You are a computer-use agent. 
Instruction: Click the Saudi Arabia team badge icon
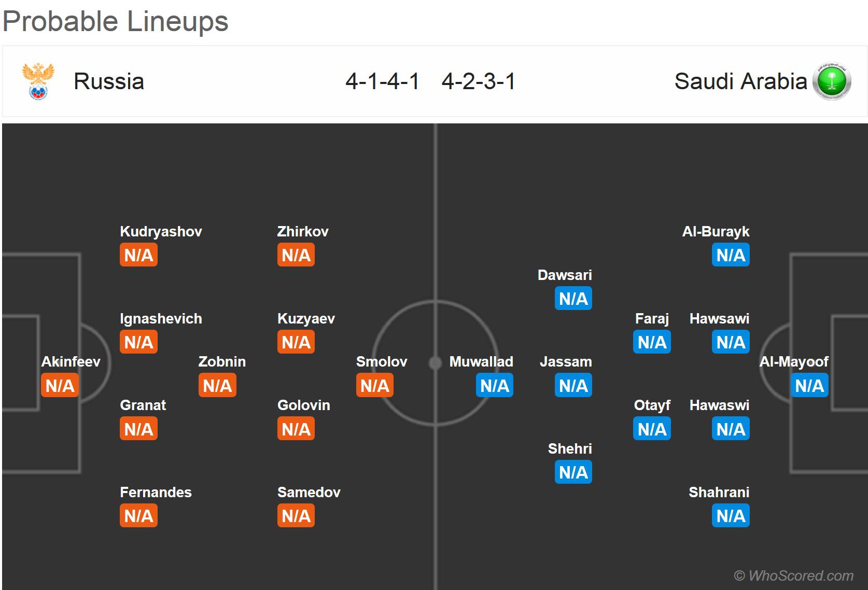[832, 81]
